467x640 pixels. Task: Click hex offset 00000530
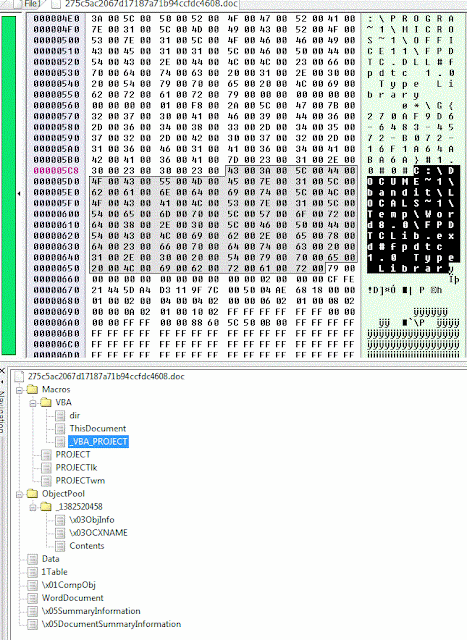[56, 73]
